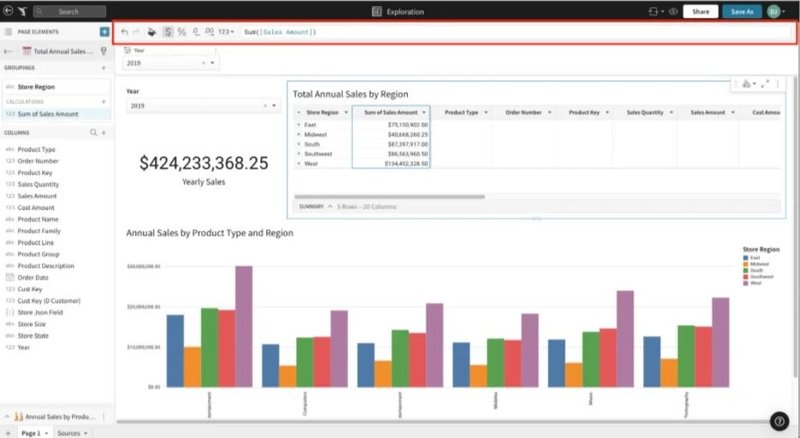The image size is (800, 438).
Task: Click the Annual Sales by Product Type and Region title
Action: (x=210, y=233)
